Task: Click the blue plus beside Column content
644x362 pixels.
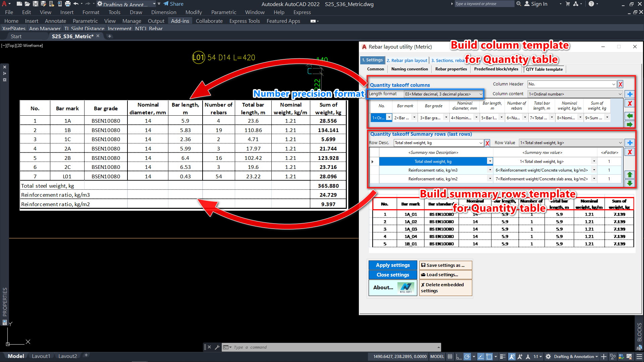Action: 630,94
